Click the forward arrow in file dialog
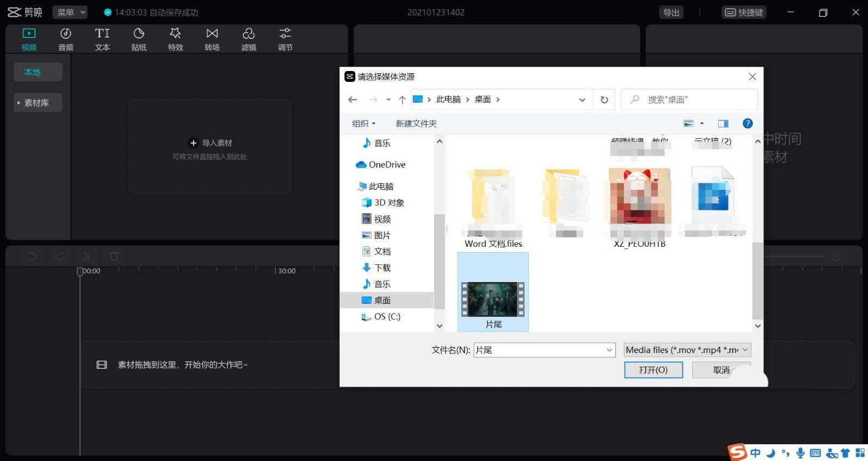 (x=373, y=99)
